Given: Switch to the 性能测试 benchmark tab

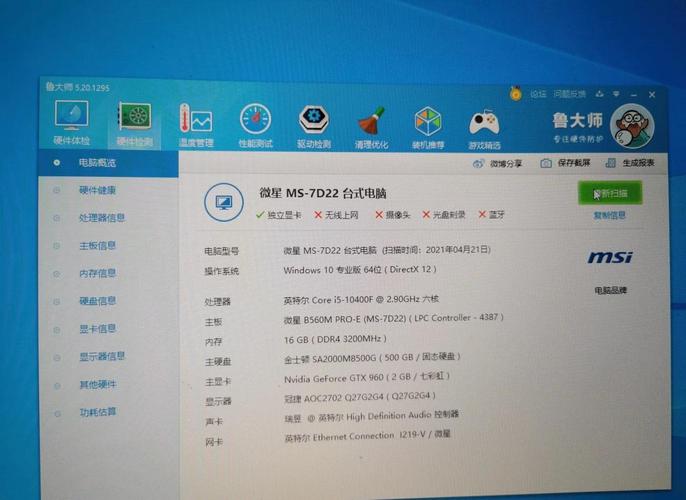Looking at the screenshot, I should pos(256,126).
